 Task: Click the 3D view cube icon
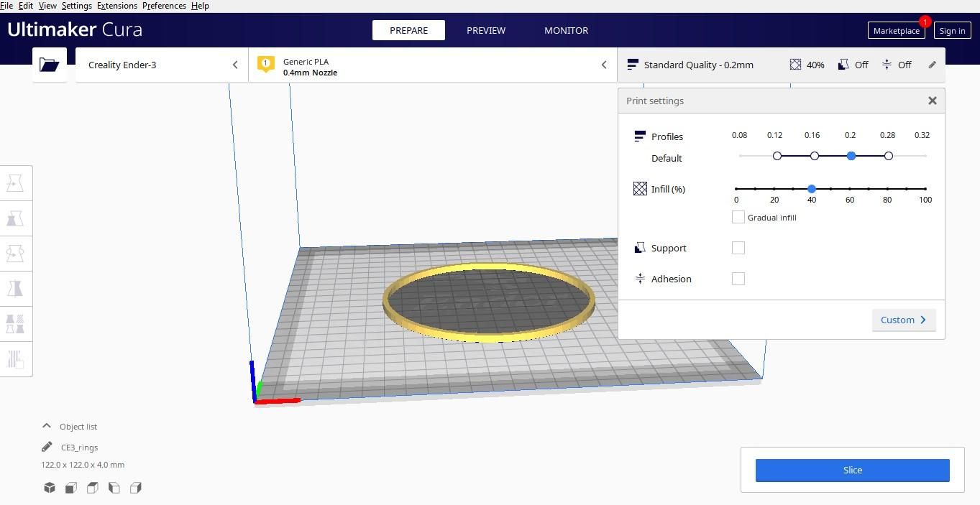50,488
